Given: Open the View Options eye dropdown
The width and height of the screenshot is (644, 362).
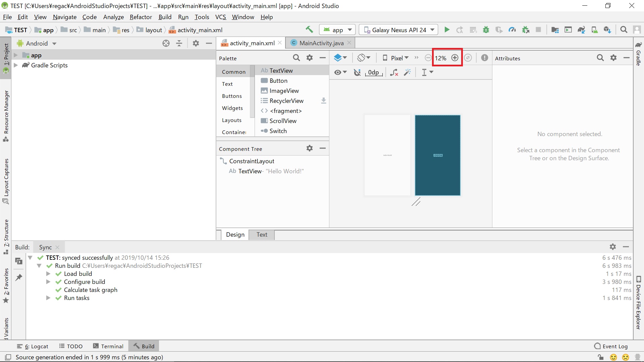Looking at the screenshot, I should (x=340, y=72).
